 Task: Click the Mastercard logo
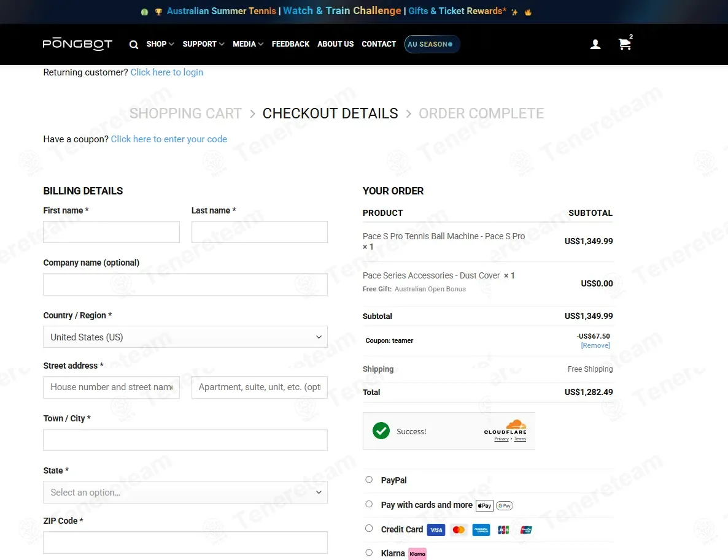click(459, 530)
